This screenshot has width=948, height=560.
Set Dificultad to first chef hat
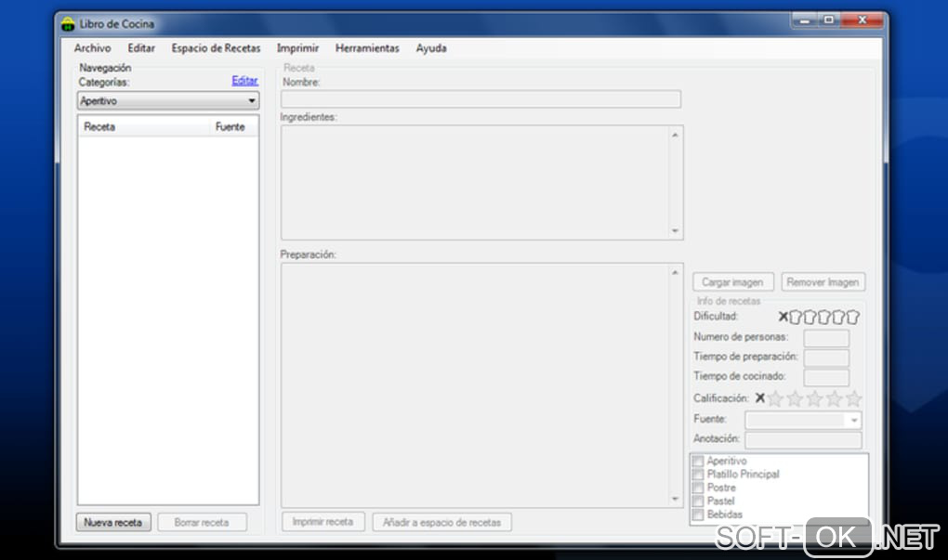click(796, 318)
